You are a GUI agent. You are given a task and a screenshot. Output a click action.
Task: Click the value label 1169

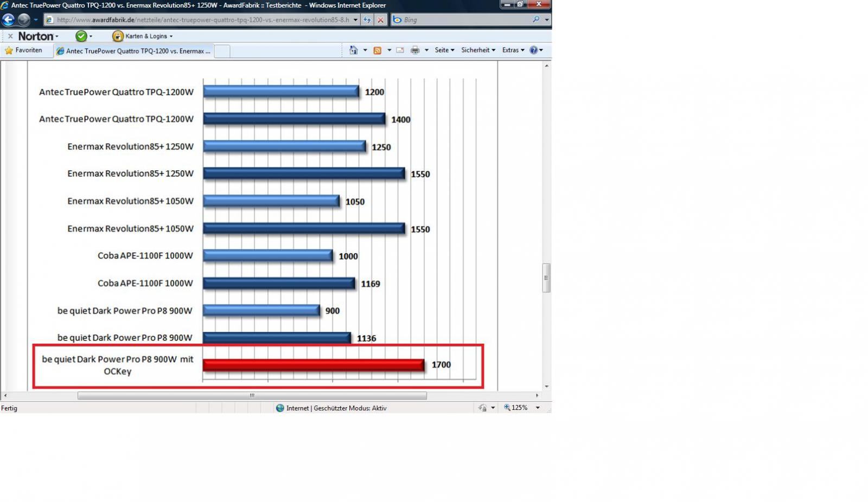tap(371, 284)
